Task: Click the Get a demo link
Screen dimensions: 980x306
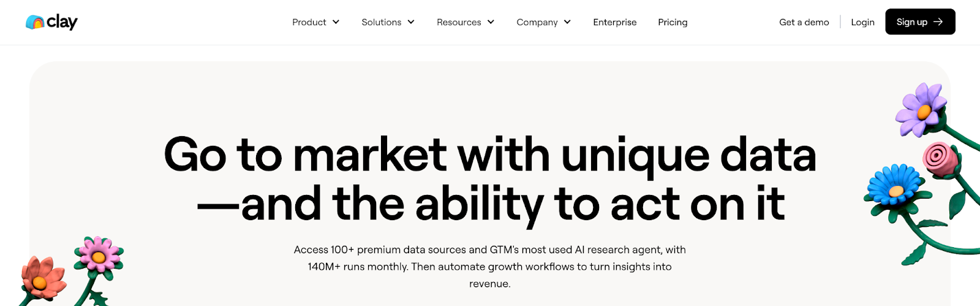Action: point(804,22)
